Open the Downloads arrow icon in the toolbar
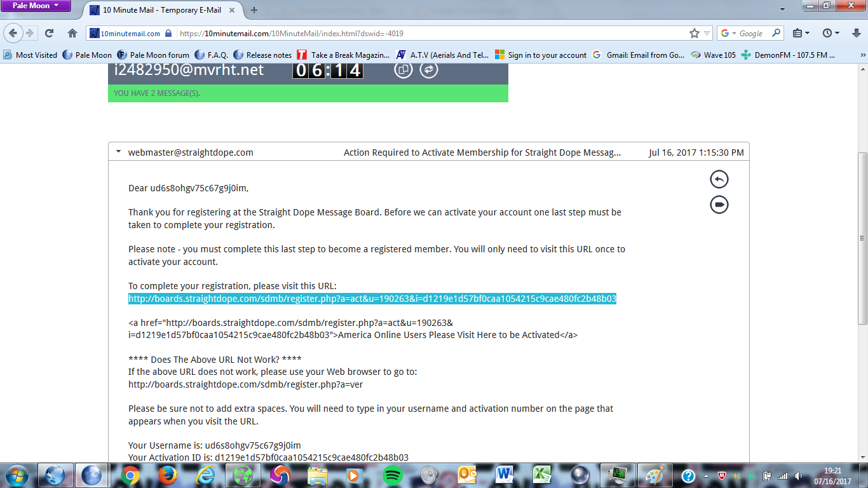 855,34
